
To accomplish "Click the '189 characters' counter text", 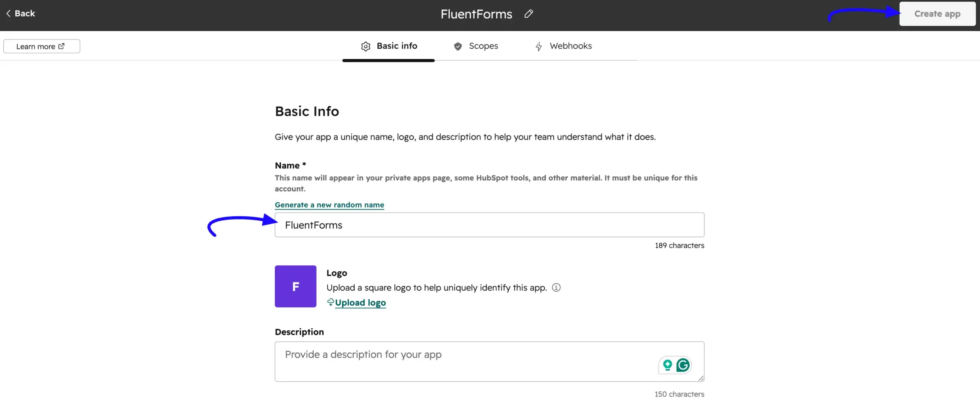I will pos(679,245).
